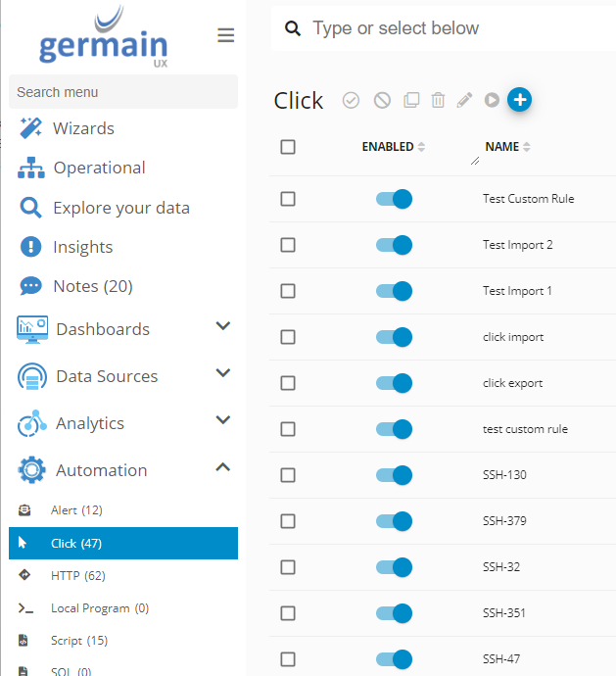
Task: Click the disable (circle-slash) icon in toolbar
Action: [382, 100]
